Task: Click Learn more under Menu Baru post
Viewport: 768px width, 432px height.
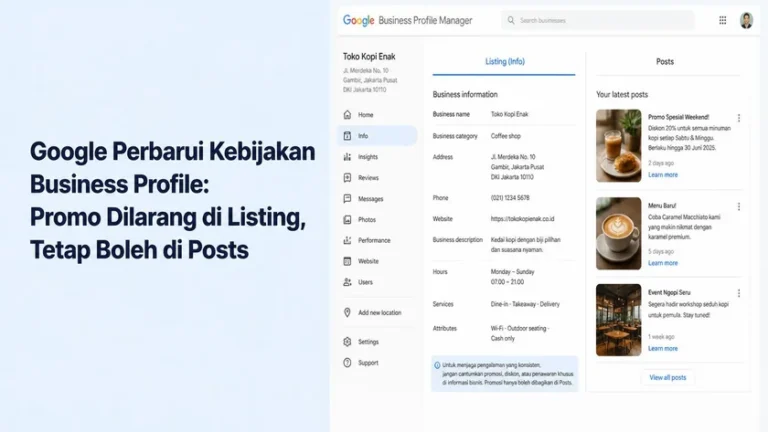Action: pos(663,263)
